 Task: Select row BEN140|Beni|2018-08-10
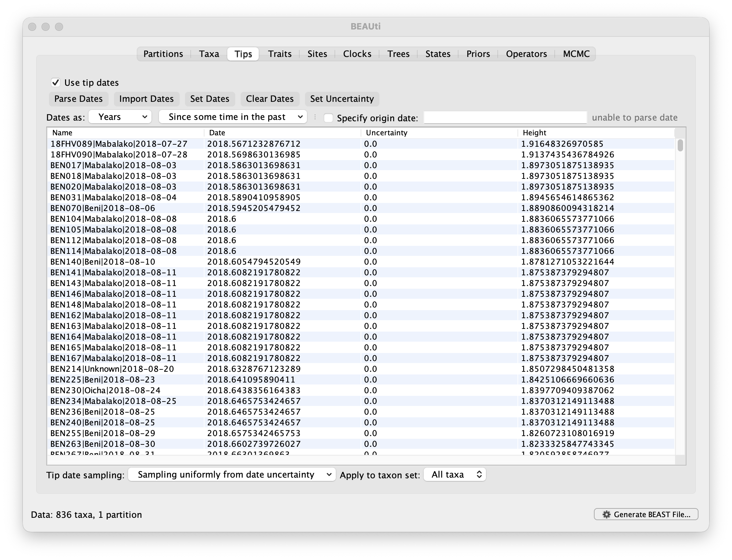361,262
